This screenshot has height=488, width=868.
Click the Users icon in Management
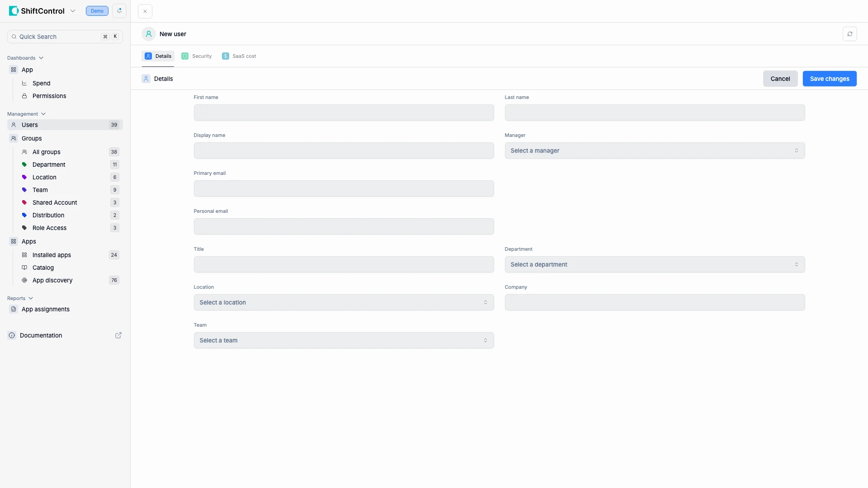[x=13, y=125]
